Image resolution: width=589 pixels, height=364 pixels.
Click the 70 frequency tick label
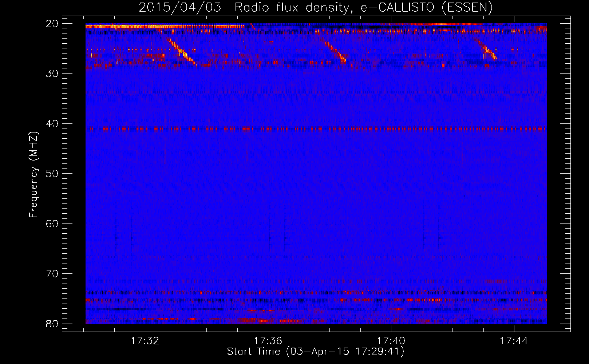52,274
